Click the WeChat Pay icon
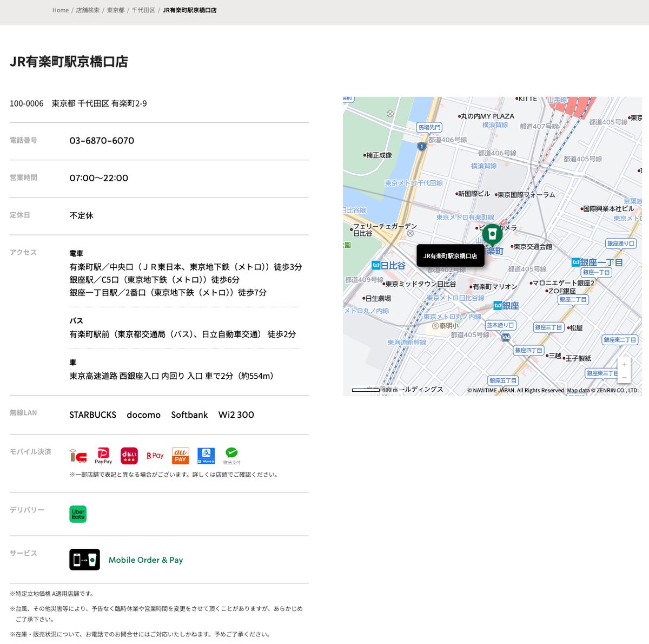The height and width of the screenshot is (644, 649). click(231, 456)
